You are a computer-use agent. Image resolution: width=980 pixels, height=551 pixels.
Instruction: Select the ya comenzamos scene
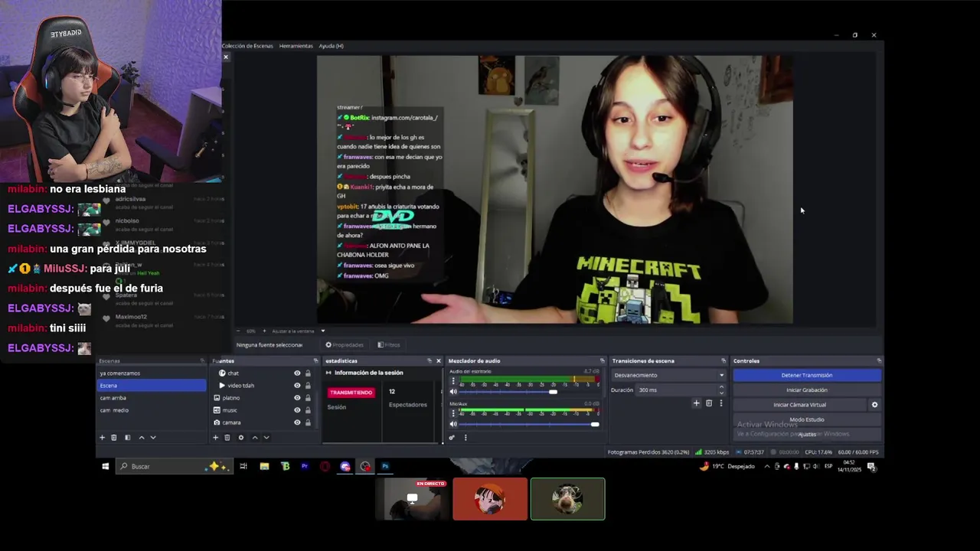pyautogui.click(x=152, y=373)
